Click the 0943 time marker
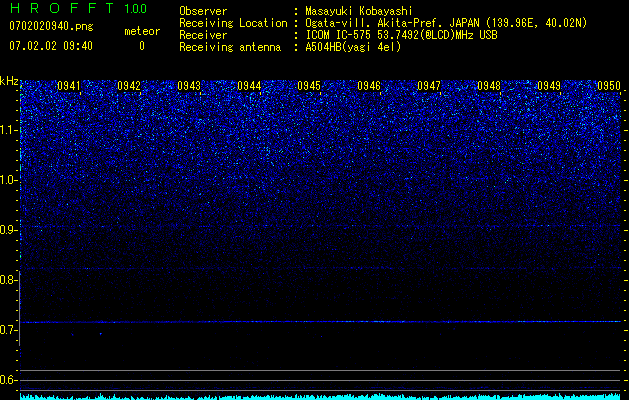The image size is (629, 400). tap(189, 86)
